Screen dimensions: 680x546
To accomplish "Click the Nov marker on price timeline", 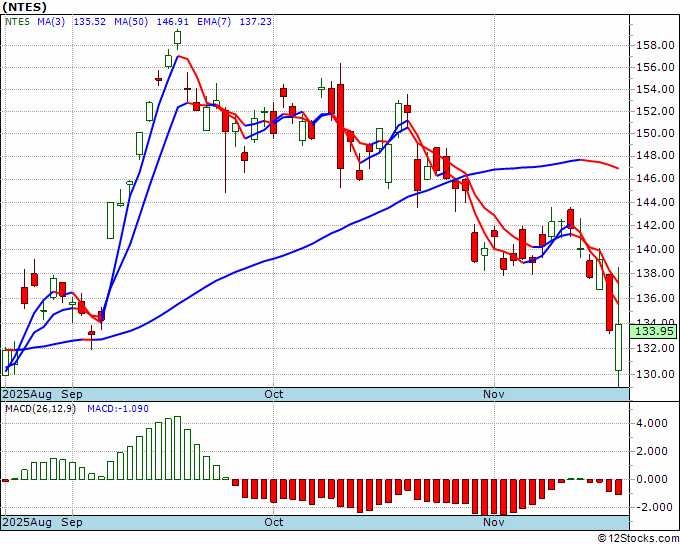I will (494, 394).
